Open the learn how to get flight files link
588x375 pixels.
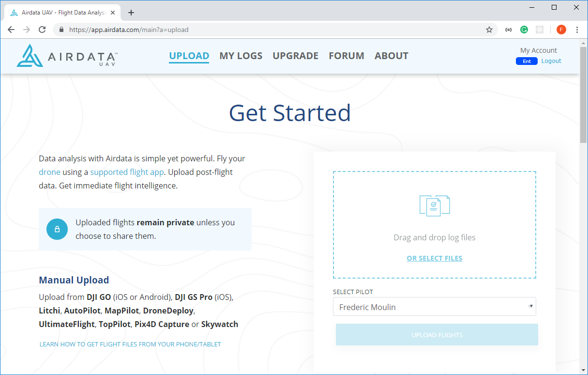pos(130,344)
